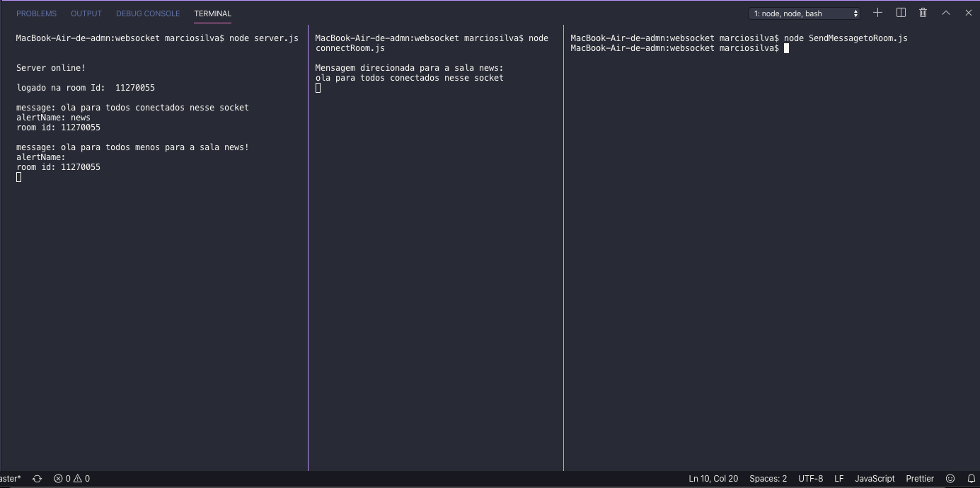The height and width of the screenshot is (488, 980).
Task: Select encoding UTF-8 in status bar
Action: pos(810,479)
